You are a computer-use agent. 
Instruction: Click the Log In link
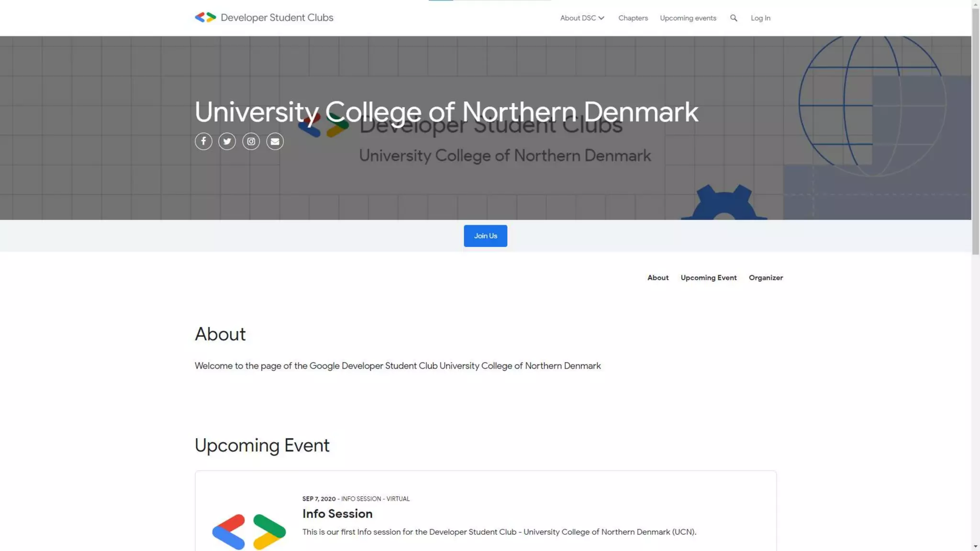(760, 18)
